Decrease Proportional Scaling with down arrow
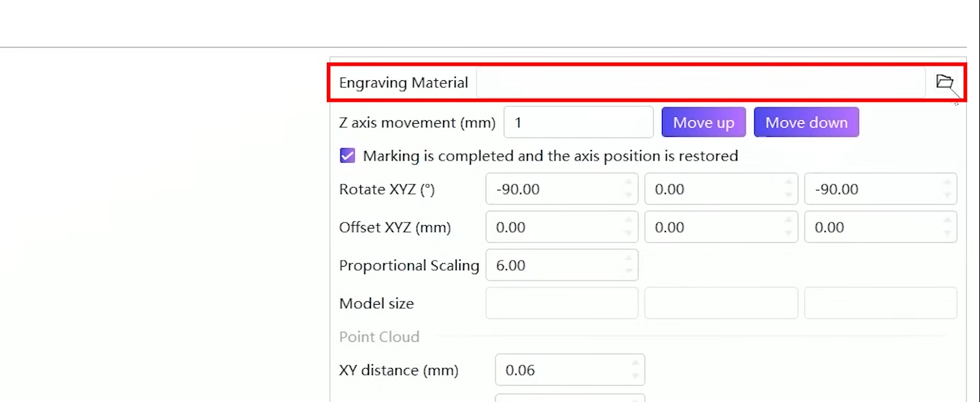Screen dimensions: 980x402 [629, 272]
